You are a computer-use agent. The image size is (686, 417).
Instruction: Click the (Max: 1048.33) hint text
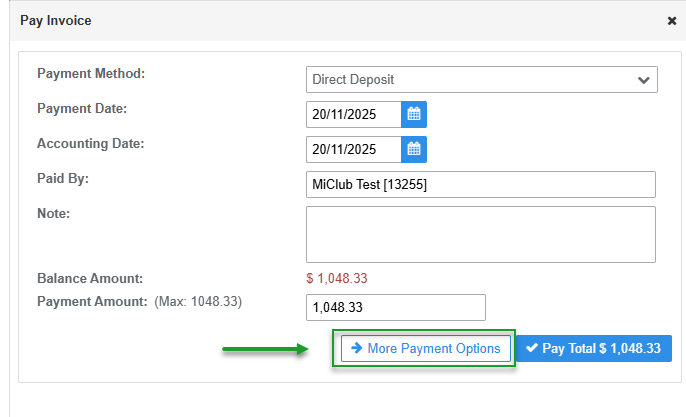198,301
